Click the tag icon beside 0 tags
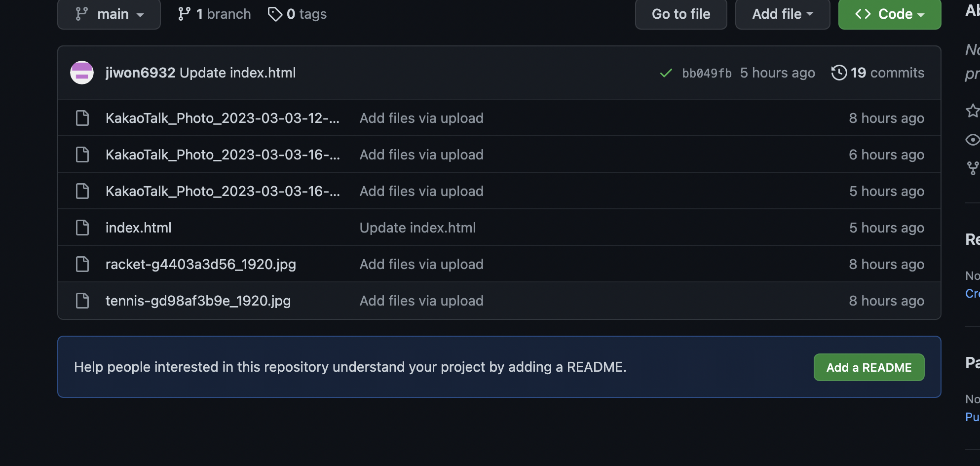The image size is (980, 466). point(275,14)
